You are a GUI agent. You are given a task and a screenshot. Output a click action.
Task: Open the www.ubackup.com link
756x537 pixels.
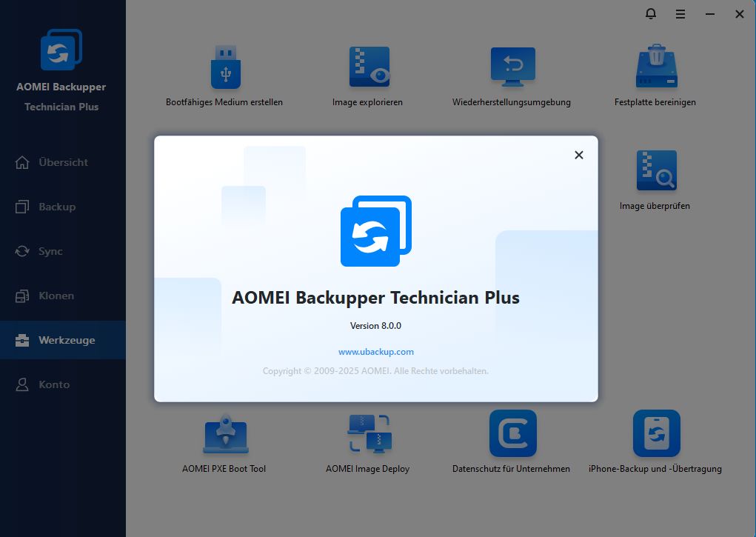click(375, 352)
